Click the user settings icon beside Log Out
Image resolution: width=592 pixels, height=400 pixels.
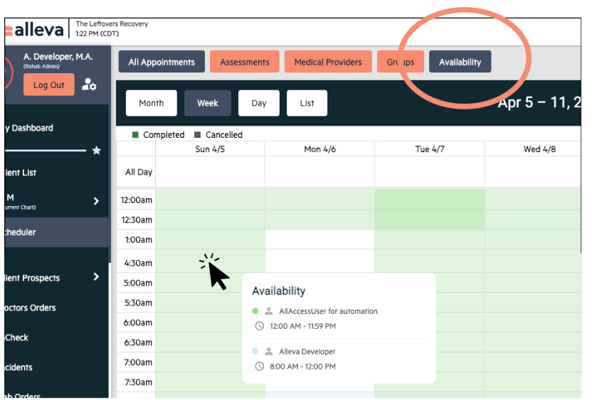point(89,84)
